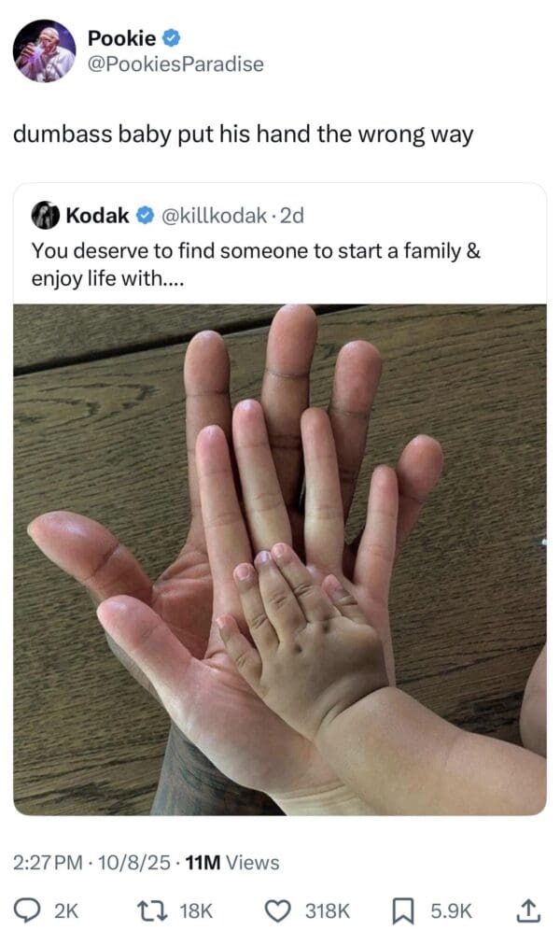This screenshot has height=945, width=560.
Task: Click the 2:27 PM timestamp
Action: pyautogui.click(x=48, y=863)
